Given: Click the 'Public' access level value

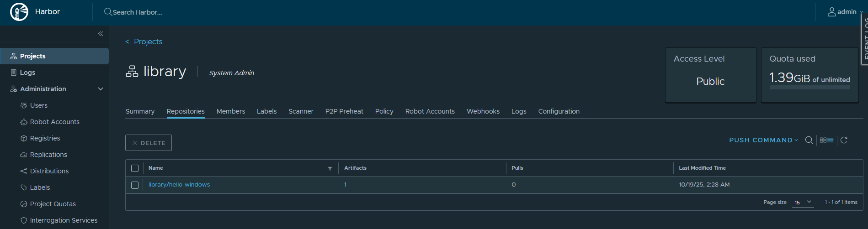Looking at the screenshot, I should 710,81.
